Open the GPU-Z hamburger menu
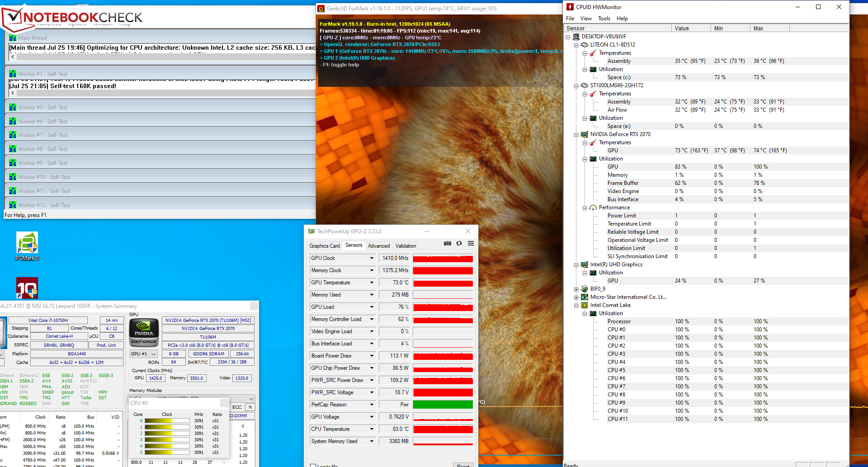This screenshot has width=868, height=467. [x=471, y=243]
